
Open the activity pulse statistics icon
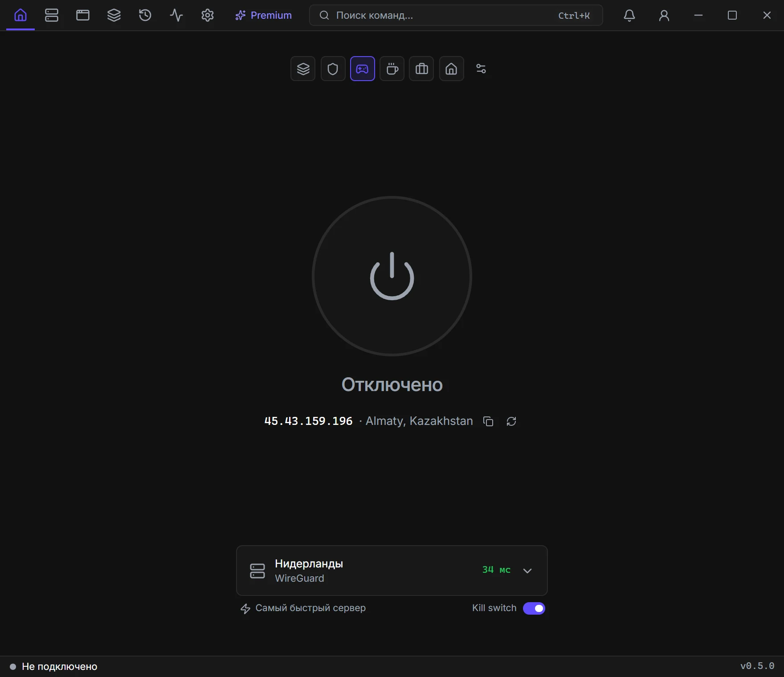pos(176,15)
